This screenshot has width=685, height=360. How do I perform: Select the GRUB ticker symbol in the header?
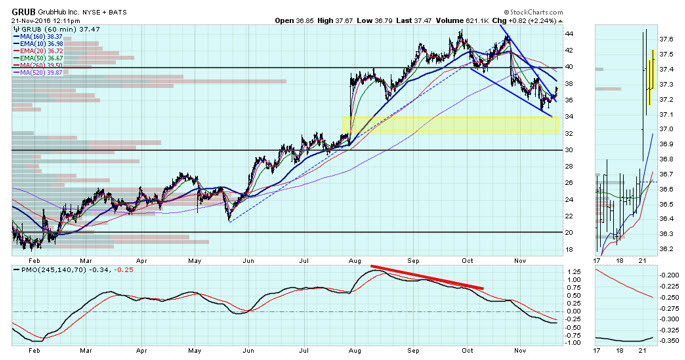[x=23, y=12]
